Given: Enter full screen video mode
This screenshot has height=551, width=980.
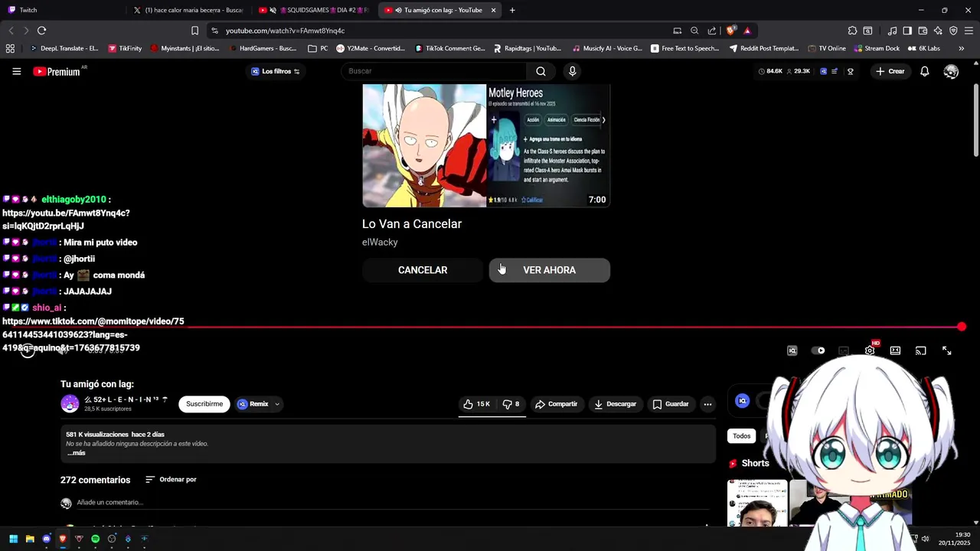Looking at the screenshot, I should 947,350.
